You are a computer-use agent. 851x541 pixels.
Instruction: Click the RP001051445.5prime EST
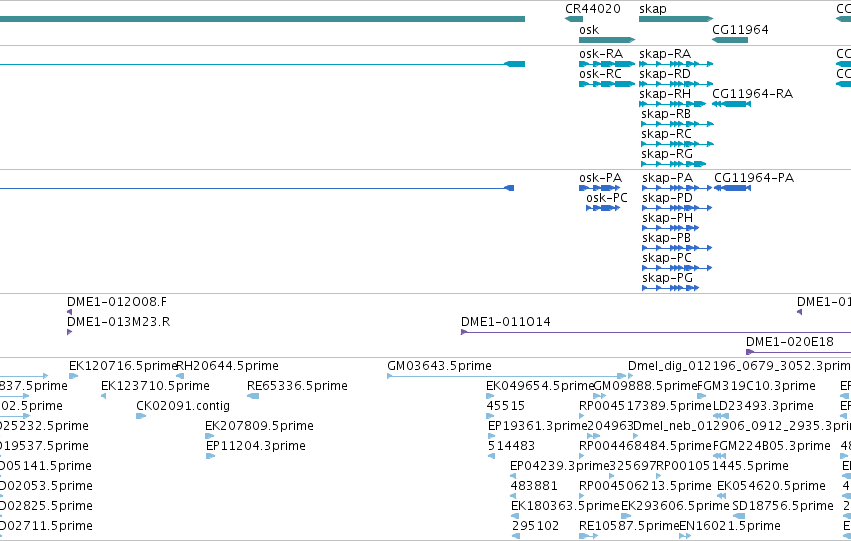(659, 476)
